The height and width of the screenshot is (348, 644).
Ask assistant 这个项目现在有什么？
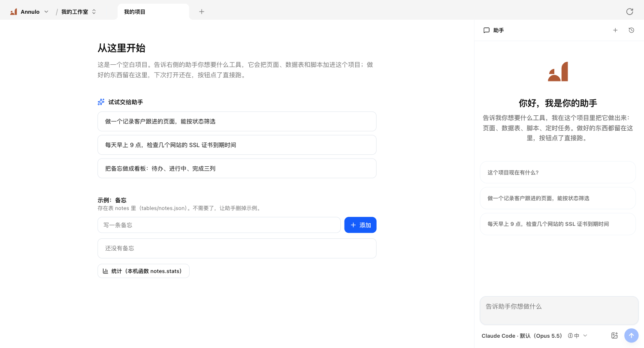tap(558, 172)
